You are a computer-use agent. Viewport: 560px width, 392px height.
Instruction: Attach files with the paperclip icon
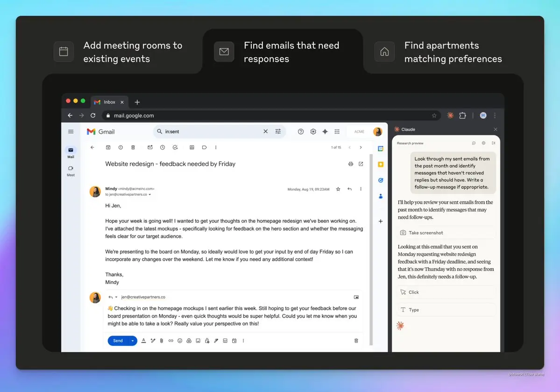[x=162, y=341]
